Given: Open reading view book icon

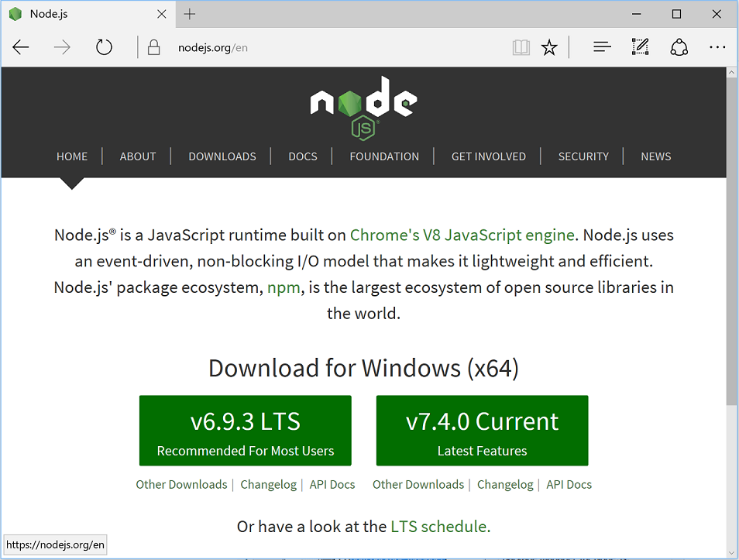Looking at the screenshot, I should (x=521, y=48).
